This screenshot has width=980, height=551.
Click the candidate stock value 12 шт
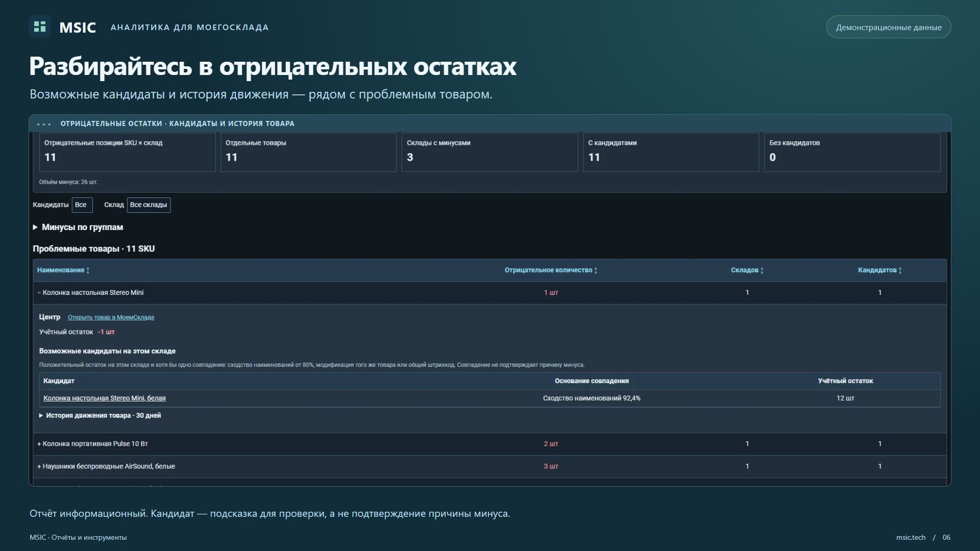click(845, 398)
